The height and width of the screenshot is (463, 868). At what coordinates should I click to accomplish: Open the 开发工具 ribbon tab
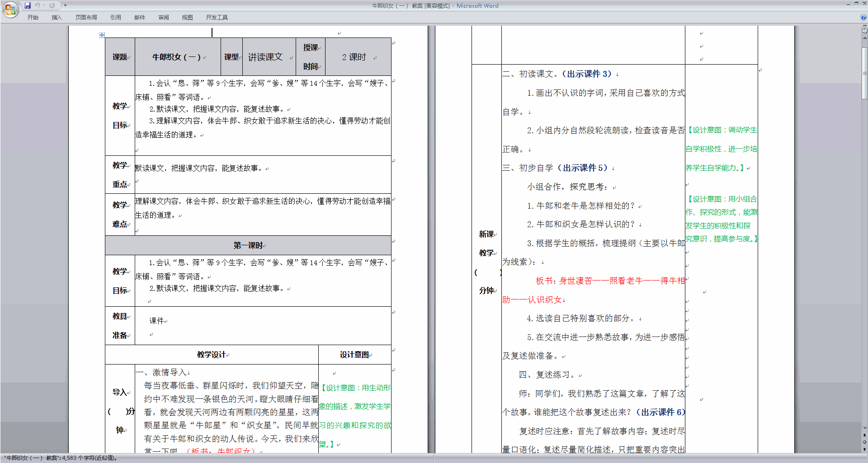coord(217,18)
